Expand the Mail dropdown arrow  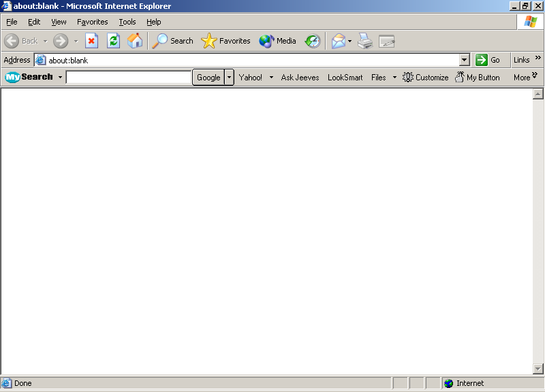(349, 41)
